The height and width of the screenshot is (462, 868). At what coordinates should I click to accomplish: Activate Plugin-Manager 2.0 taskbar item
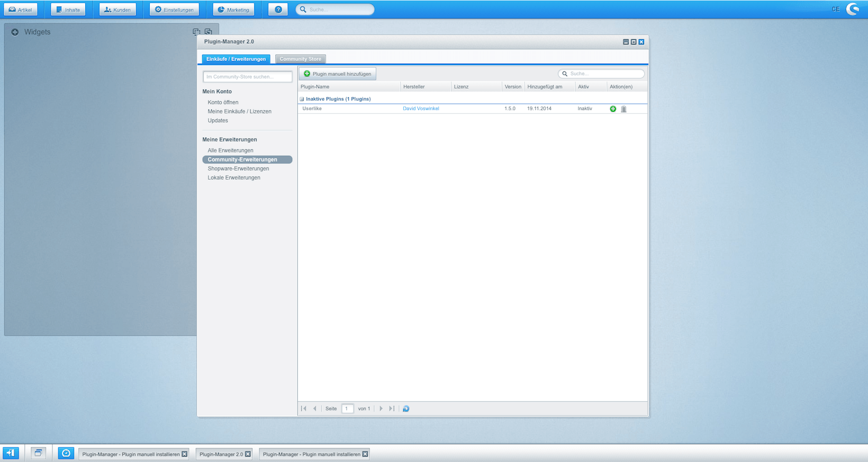221,454
